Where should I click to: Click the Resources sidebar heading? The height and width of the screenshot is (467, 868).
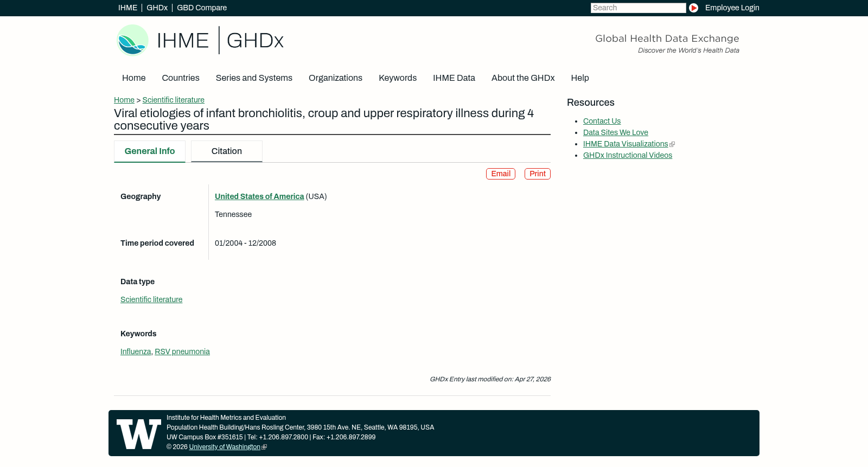coord(591,103)
